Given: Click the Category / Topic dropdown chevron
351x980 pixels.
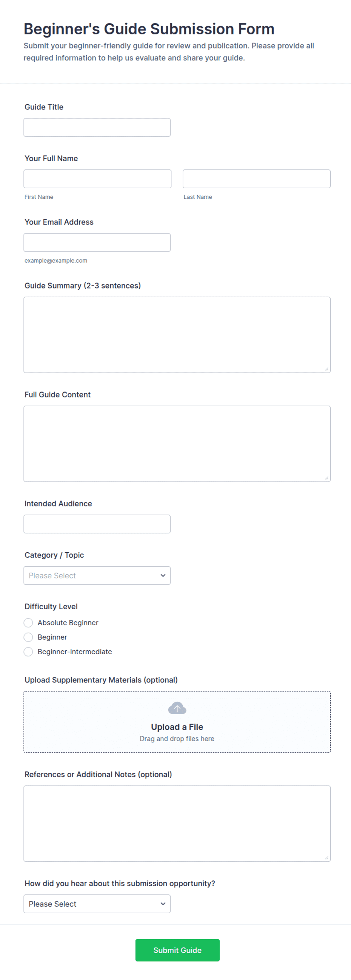Looking at the screenshot, I should 163,575.
